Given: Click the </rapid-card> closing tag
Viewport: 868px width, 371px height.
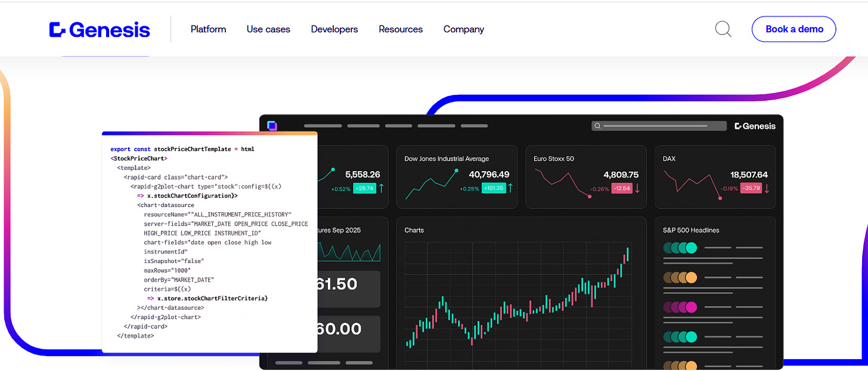Looking at the screenshot, I should pyautogui.click(x=145, y=326).
